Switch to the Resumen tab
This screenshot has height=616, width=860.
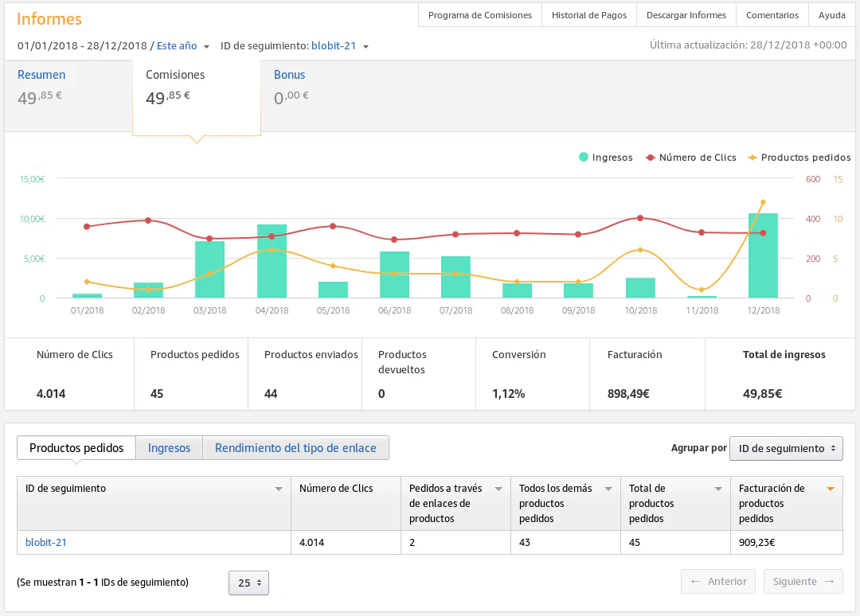[41, 75]
